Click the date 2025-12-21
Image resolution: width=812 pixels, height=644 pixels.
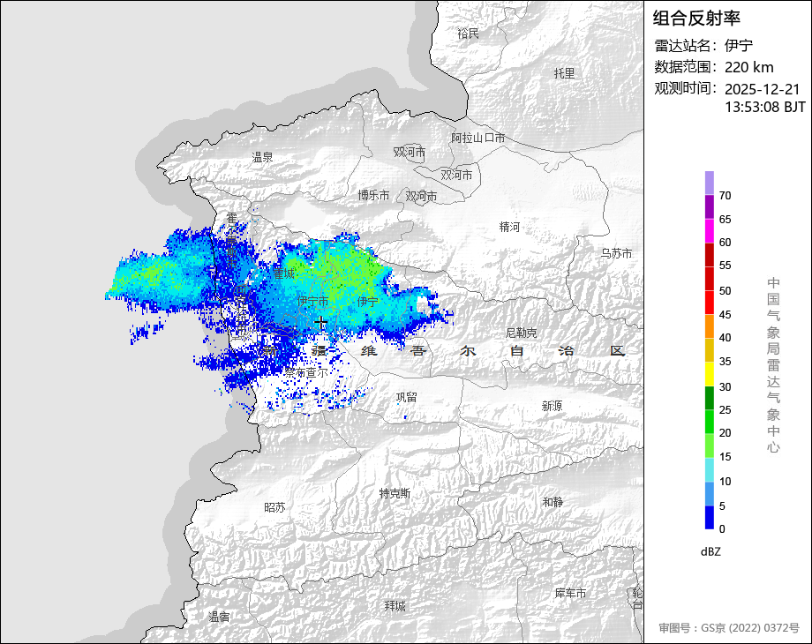[x=763, y=89]
